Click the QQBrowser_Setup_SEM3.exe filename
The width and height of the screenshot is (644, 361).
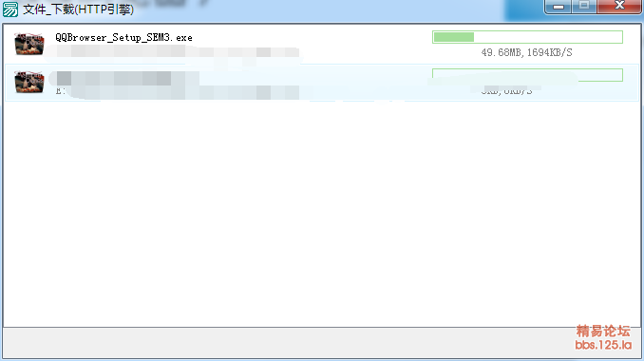coord(123,38)
